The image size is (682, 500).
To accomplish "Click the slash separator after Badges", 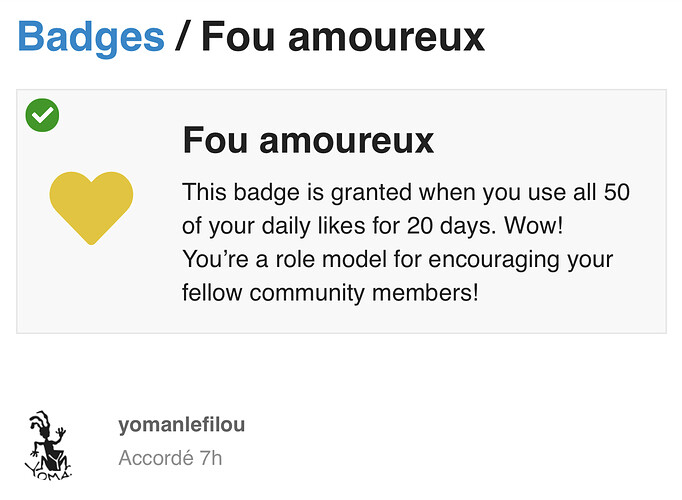I will [183, 37].
